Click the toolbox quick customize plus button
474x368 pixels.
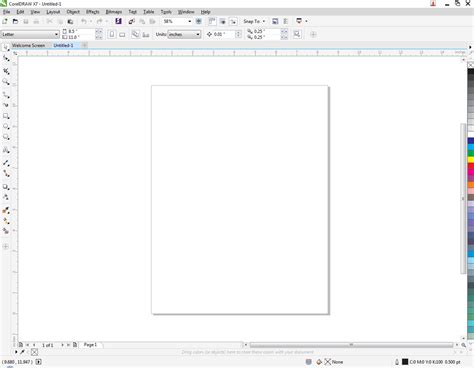pos(6,247)
